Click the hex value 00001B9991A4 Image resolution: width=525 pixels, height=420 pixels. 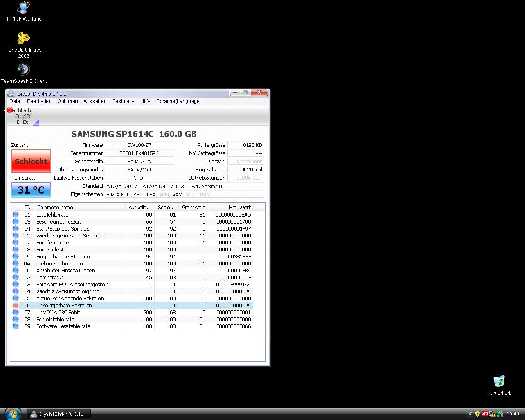(233, 284)
